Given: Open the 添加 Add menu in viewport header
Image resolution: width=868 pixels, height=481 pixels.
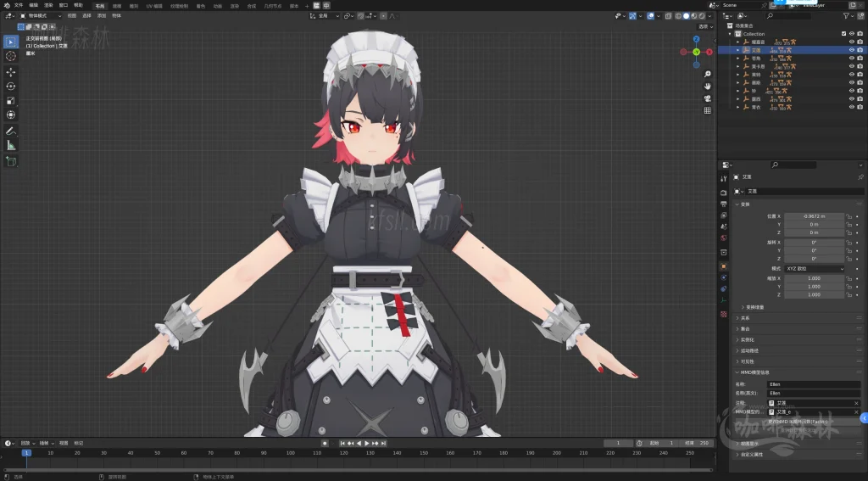Looking at the screenshot, I should coord(102,16).
